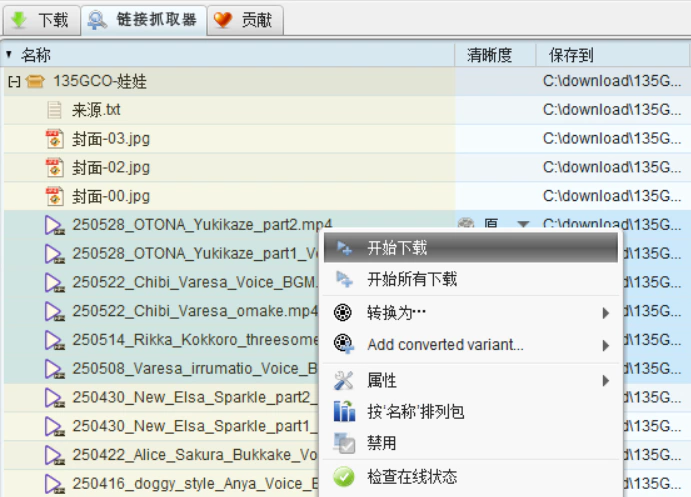
Task: Click the sort icon for 按'名称'排列包
Action: click(344, 411)
